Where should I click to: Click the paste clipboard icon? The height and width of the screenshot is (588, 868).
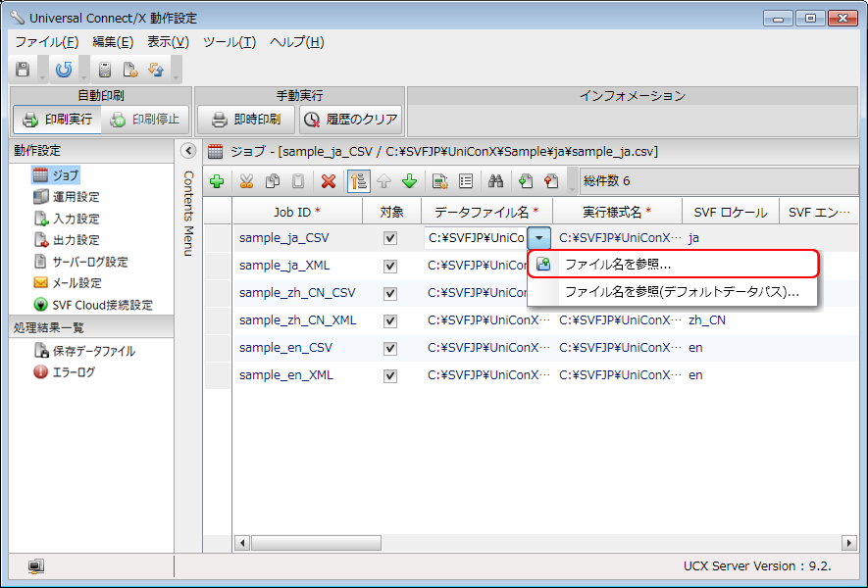[298, 181]
